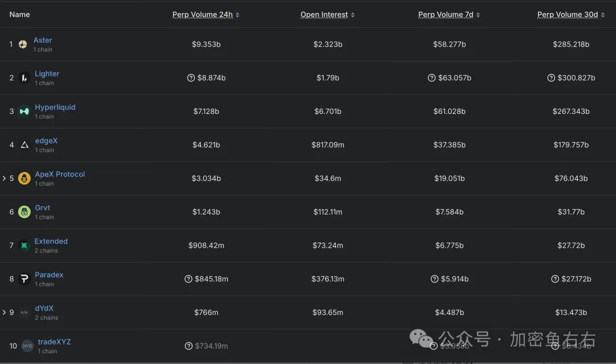
Task: Click the Extended logo icon
Action: [x=24, y=246]
